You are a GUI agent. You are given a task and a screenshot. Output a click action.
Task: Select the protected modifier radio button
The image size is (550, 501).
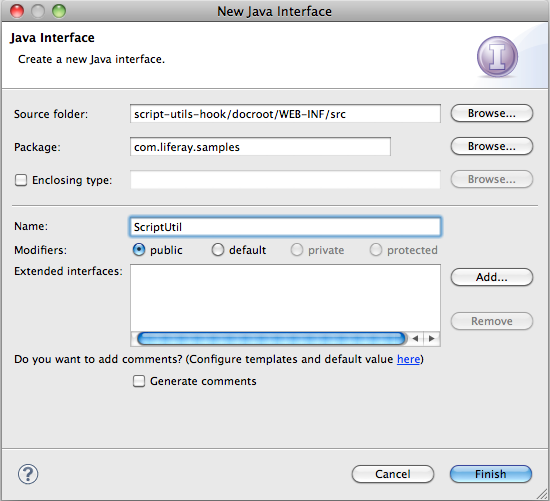(x=376, y=250)
